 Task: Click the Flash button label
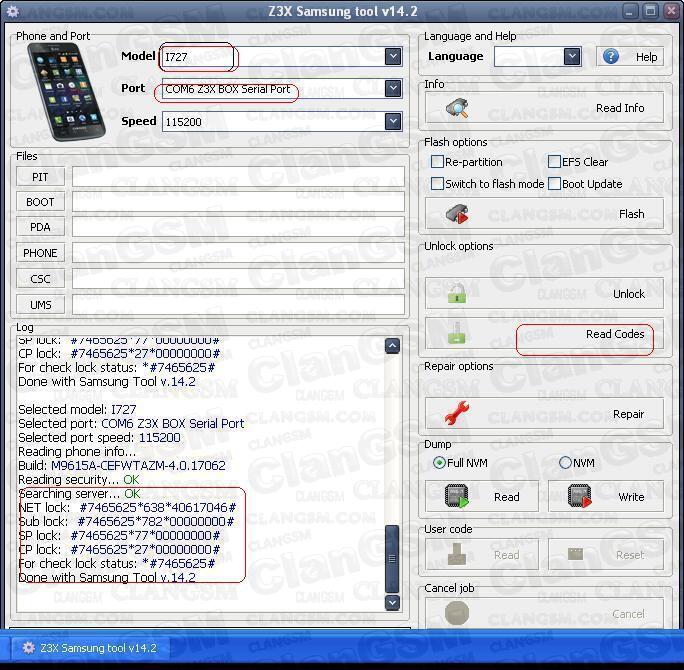pyautogui.click(x=631, y=214)
